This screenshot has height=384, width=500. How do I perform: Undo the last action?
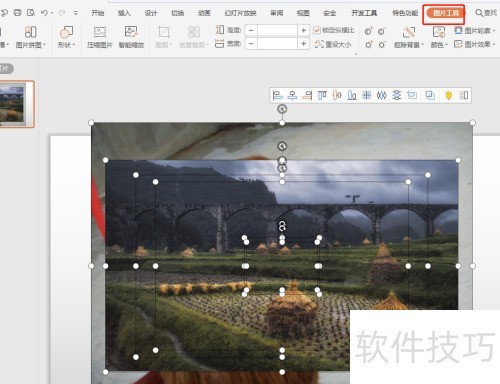click(x=44, y=13)
